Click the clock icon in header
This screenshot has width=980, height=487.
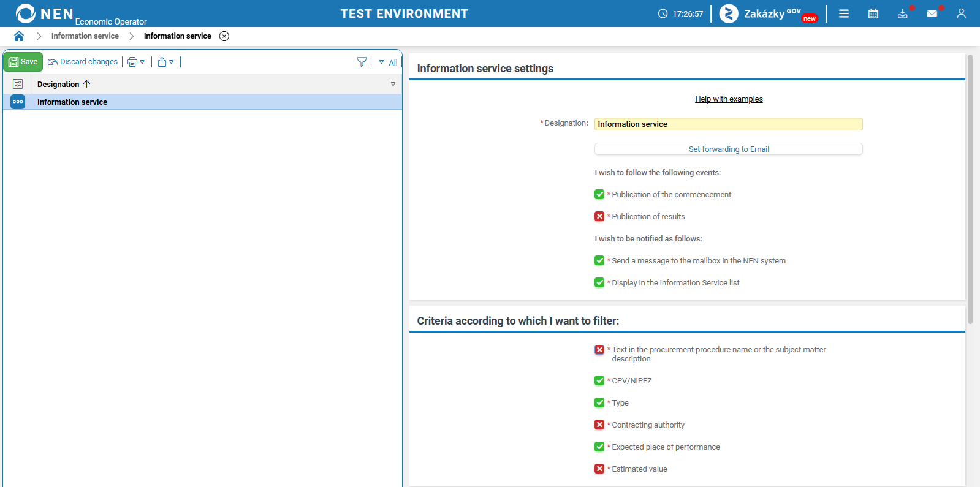(663, 13)
